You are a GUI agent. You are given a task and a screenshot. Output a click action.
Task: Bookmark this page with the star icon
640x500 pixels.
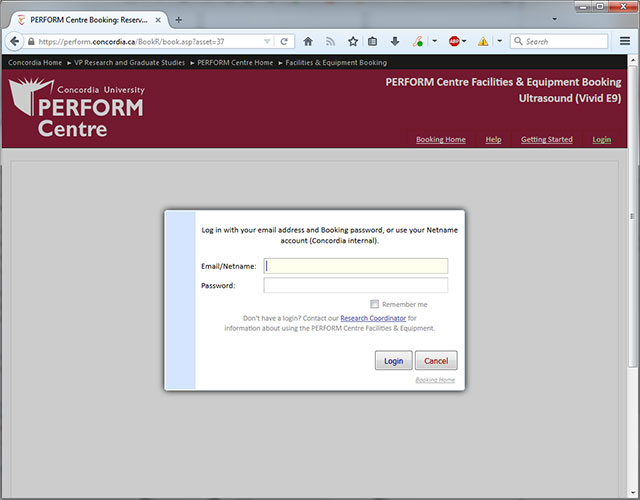[x=353, y=42]
